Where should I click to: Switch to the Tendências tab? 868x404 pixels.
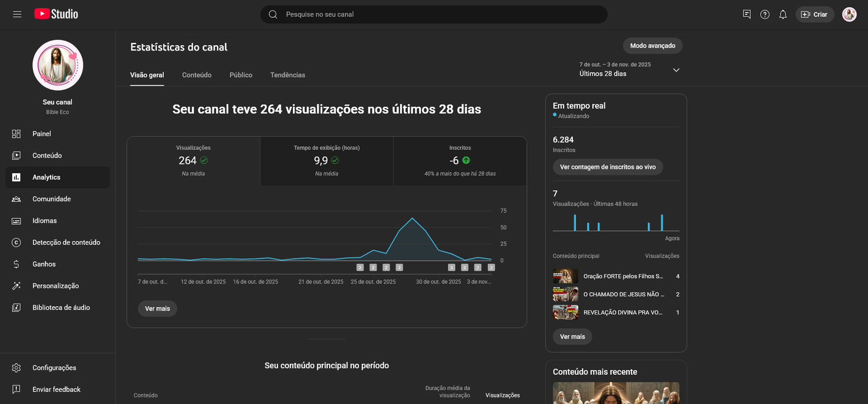[288, 75]
